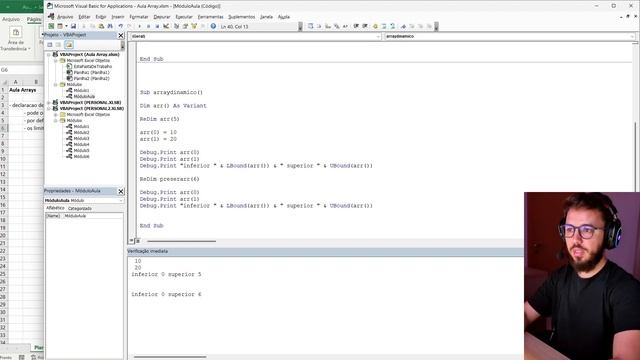Expand Microsoft Excel Objetos under PERSONAL2
Image resolution: width=640 pixels, height=360 pixels.
tap(56, 115)
